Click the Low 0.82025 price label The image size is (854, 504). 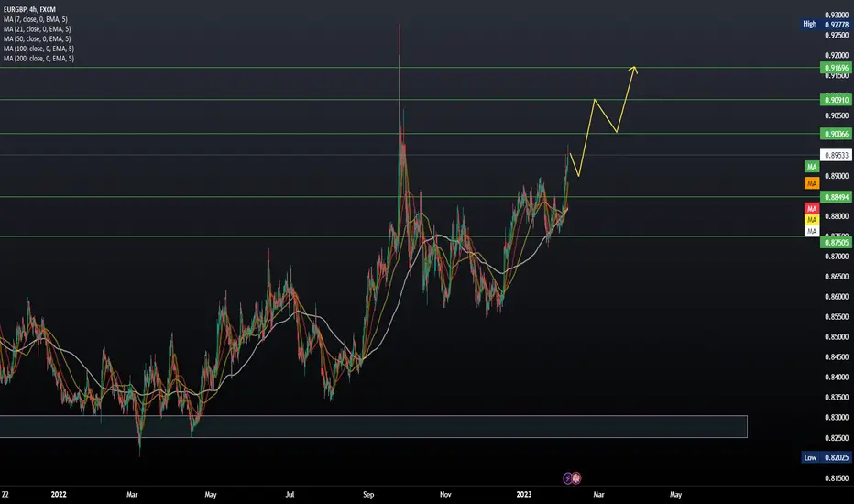pos(825,457)
